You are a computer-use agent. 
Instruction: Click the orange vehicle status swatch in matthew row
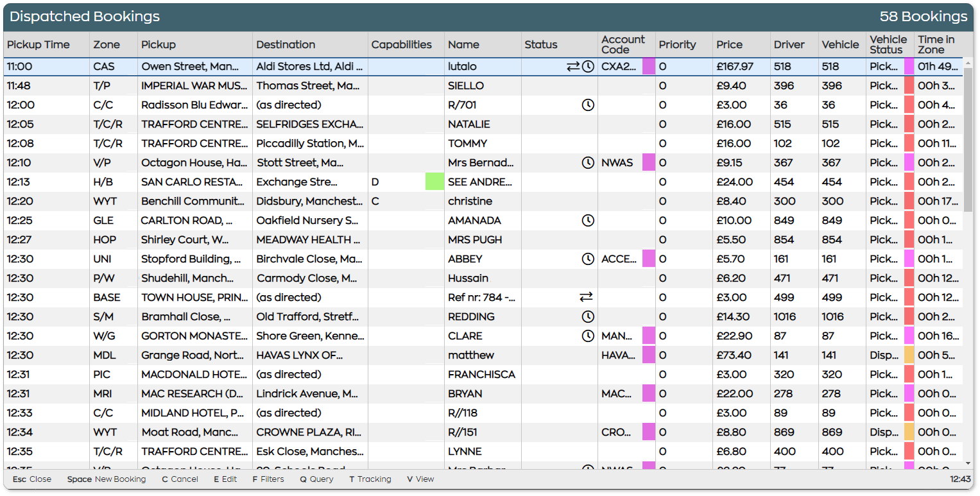909,355
